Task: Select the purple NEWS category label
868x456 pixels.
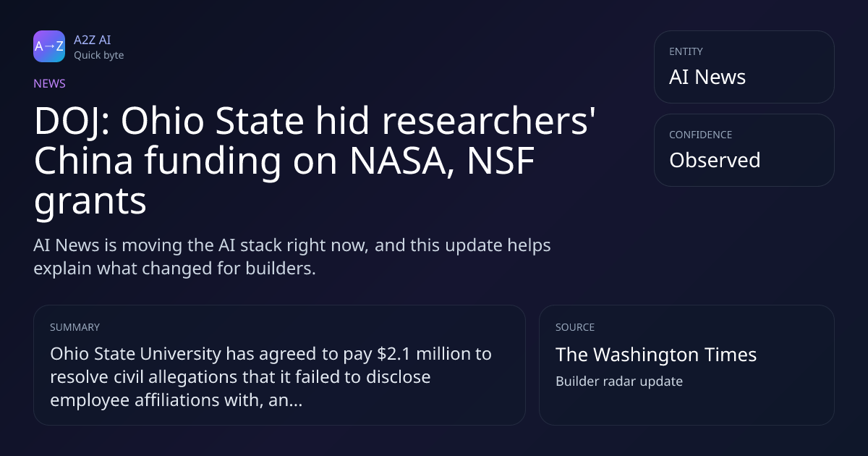Action: [x=49, y=83]
